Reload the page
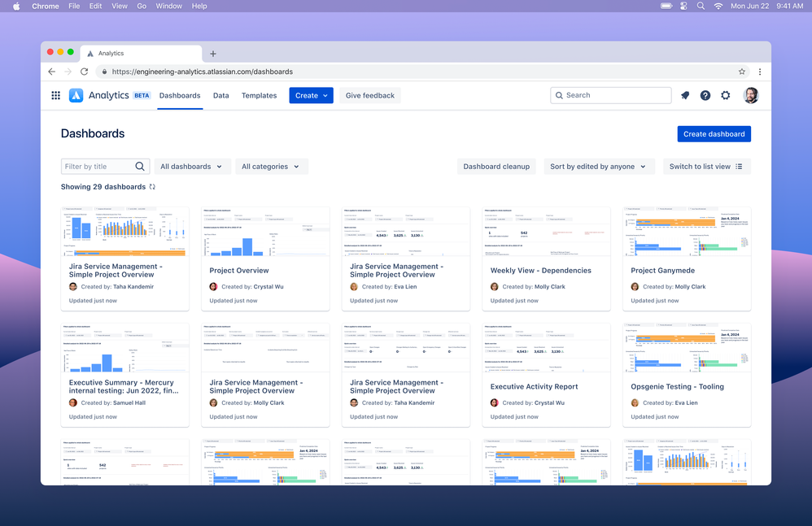The image size is (812, 526). (84, 72)
